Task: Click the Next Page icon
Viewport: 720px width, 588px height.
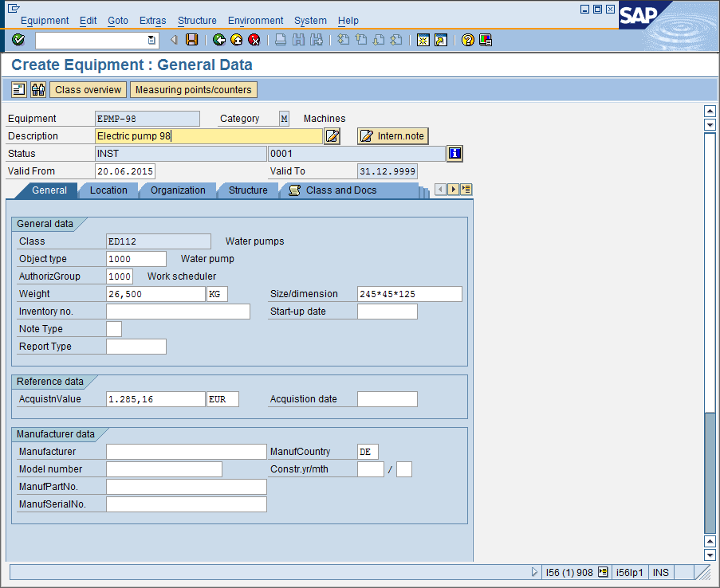Action: click(379, 40)
